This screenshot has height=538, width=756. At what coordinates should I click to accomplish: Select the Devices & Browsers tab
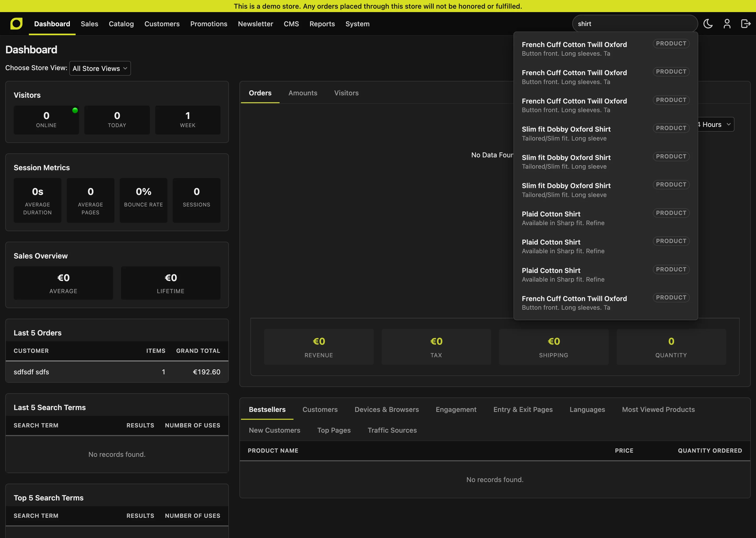(x=387, y=410)
